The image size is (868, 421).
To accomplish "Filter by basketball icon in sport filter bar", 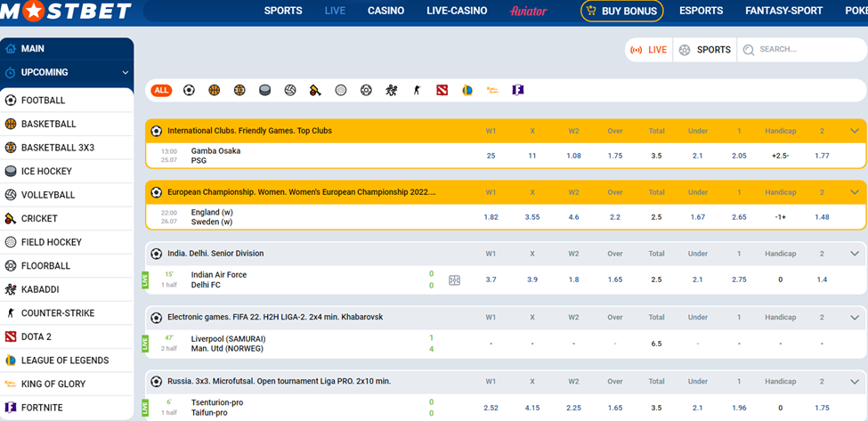I will click(x=215, y=90).
